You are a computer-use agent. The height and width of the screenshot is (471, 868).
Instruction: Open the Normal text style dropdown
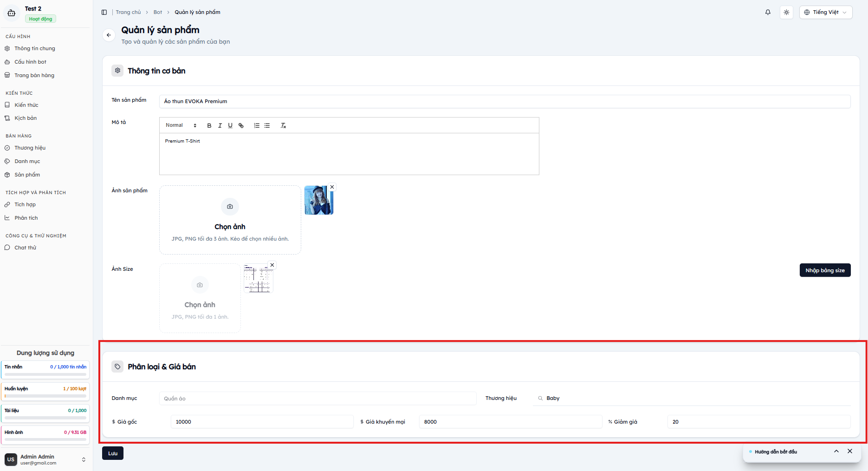point(181,125)
